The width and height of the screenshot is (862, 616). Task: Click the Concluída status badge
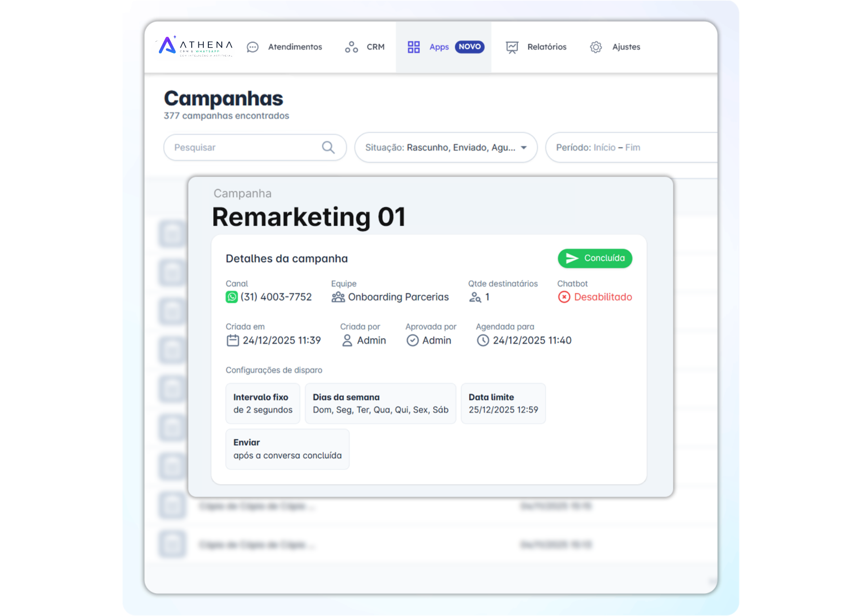(x=595, y=258)
